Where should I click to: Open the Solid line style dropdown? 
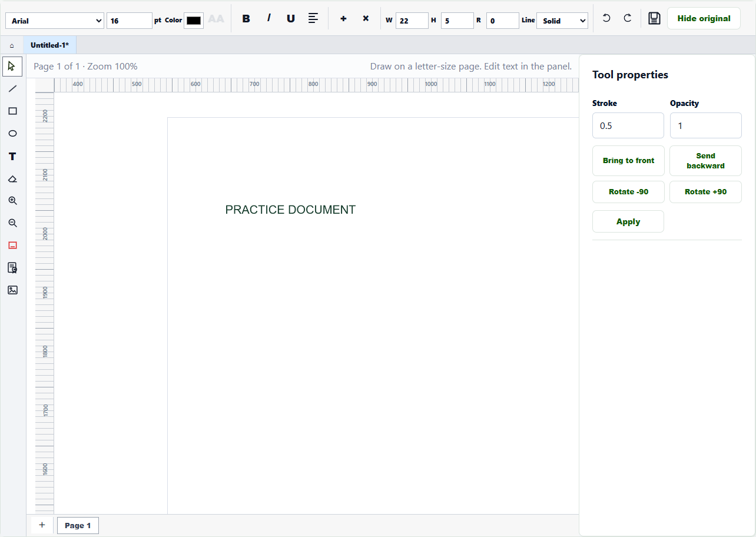pos(562,21)
